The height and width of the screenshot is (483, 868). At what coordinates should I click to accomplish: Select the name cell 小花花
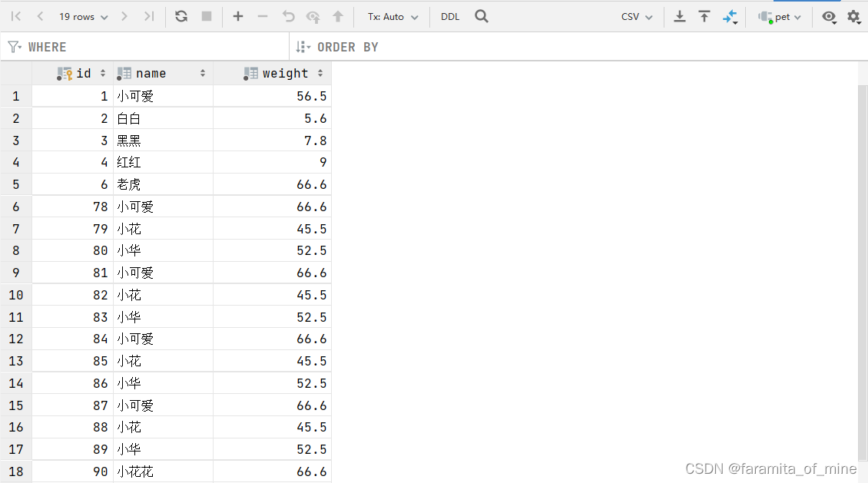(164, 471)
